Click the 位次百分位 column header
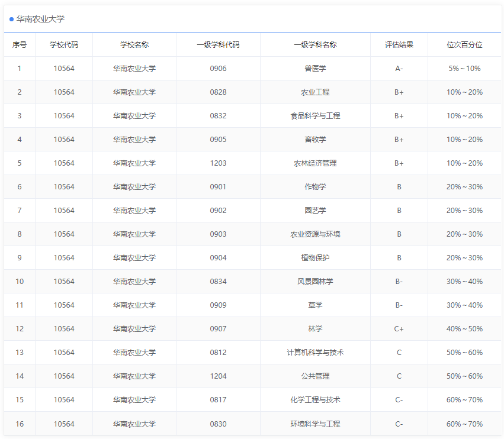 (464, 44)
